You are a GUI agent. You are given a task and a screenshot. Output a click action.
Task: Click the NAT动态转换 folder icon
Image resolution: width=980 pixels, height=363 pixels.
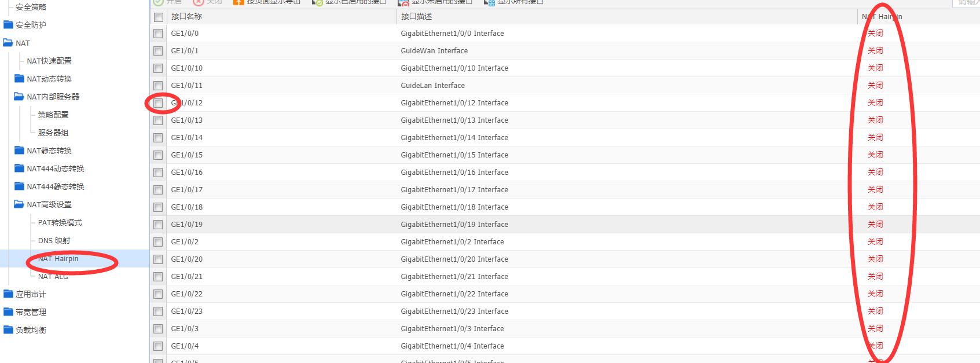pos(19,79)
